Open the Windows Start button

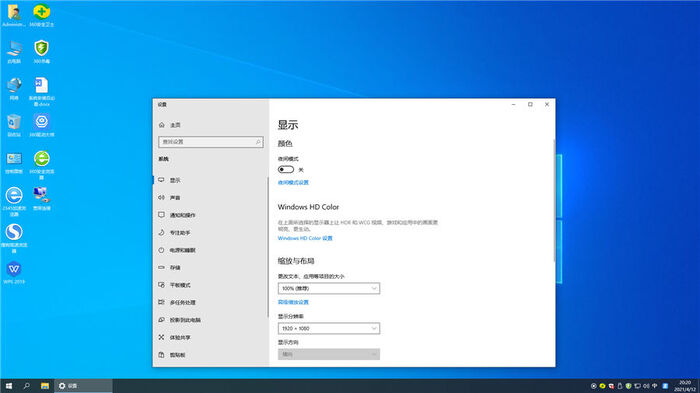point(8,386)
